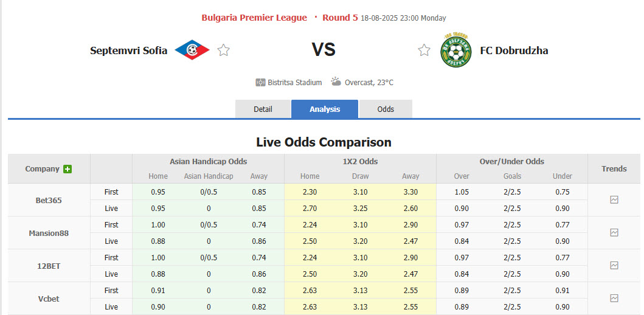Click the Mansion88 company name
The image size is (644, 315).
pos(49,233)
